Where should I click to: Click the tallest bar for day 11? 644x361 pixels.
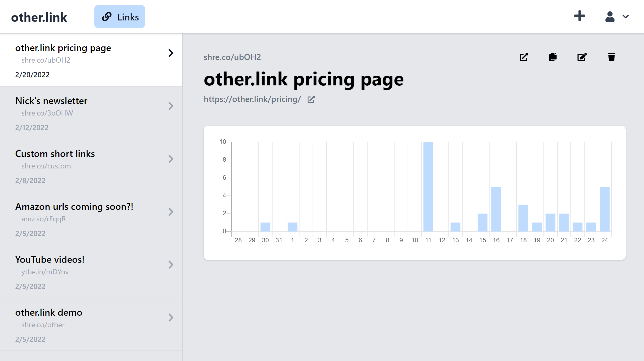coord(428,187)
